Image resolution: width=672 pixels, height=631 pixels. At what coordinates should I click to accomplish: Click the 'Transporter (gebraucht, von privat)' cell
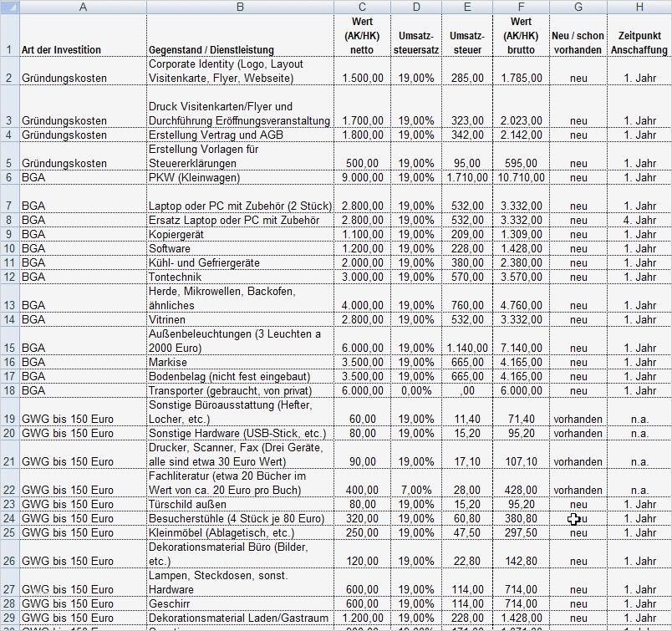point(240,389)
